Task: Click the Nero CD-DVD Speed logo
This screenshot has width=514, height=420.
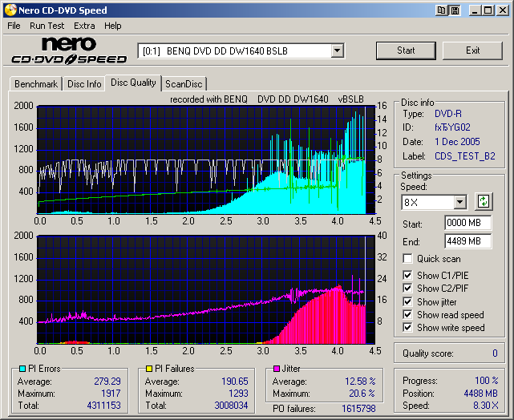Action: tap(69, 50)
